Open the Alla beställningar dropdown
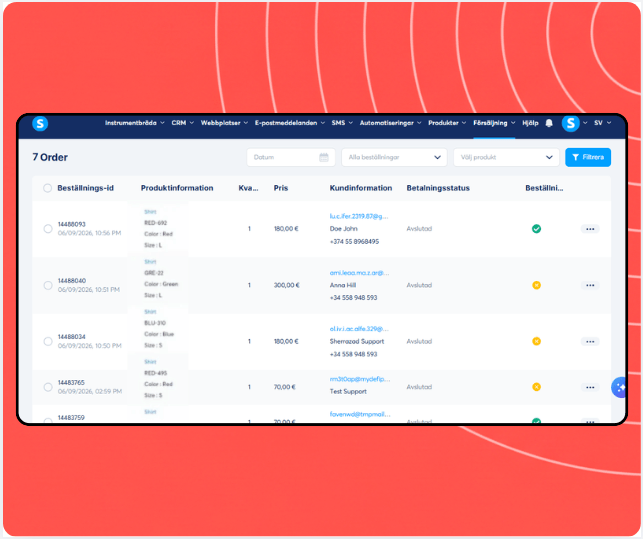This screenshot has height=539, width=643. [394, 157]
